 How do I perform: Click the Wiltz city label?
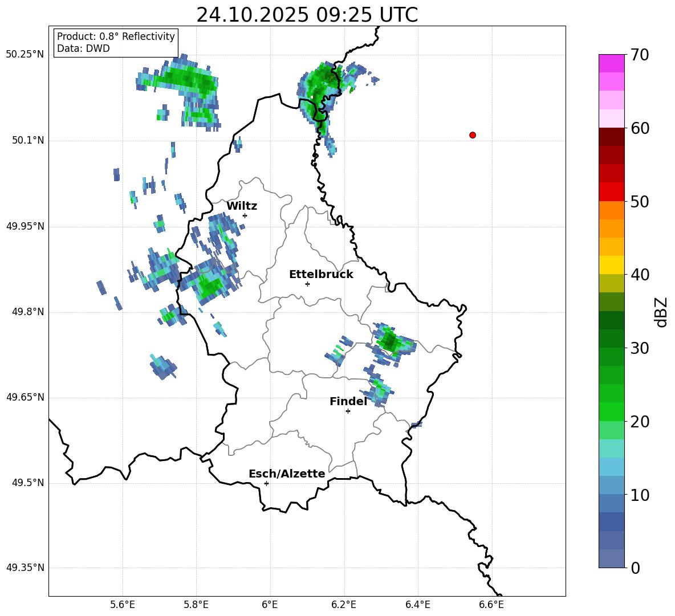pyautogui.click(x=242, y=206)
